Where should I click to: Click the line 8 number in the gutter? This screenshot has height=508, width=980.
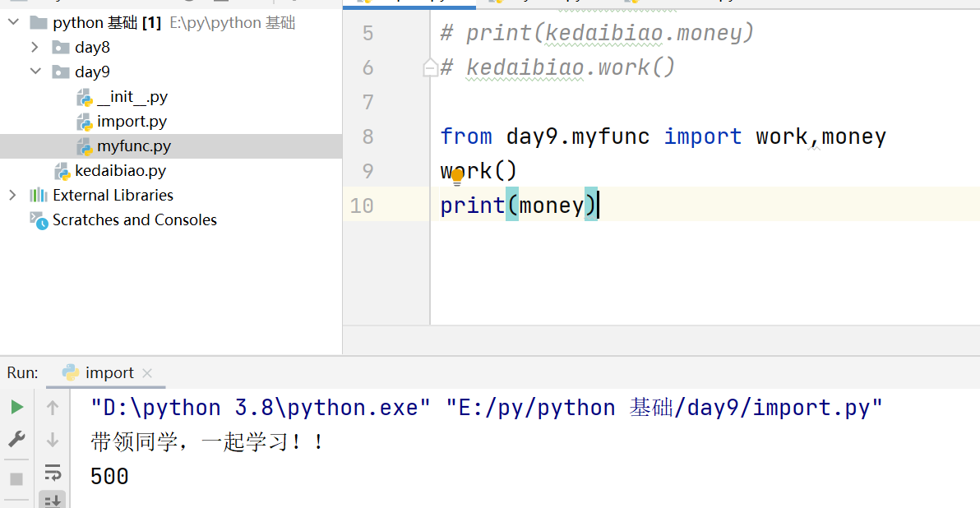367,136
